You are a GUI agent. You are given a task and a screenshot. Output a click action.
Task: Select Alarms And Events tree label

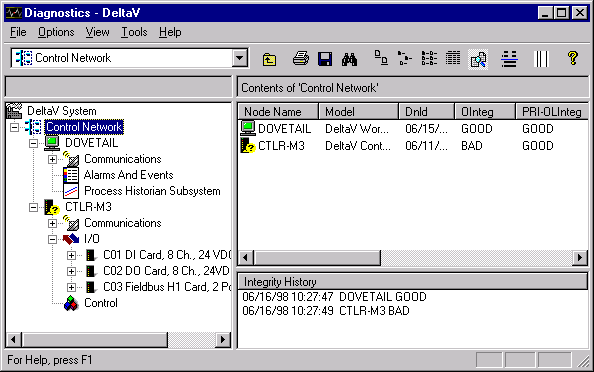[128, 175]
